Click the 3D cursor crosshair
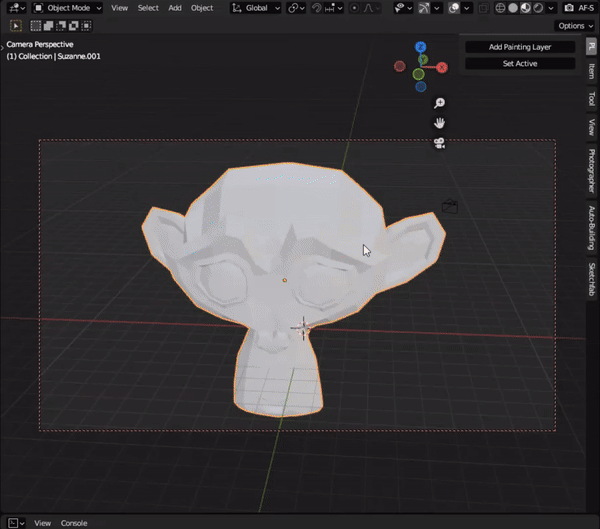Screen dimensions: 600x529 pyautogui.click(x=303, y=328)
